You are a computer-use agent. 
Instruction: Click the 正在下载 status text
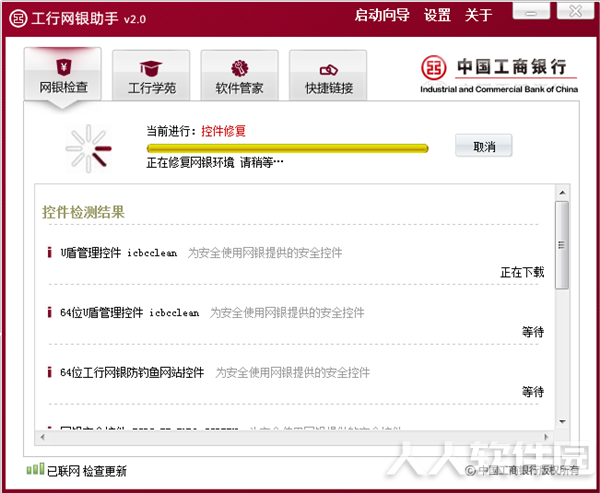click(522, 272)
